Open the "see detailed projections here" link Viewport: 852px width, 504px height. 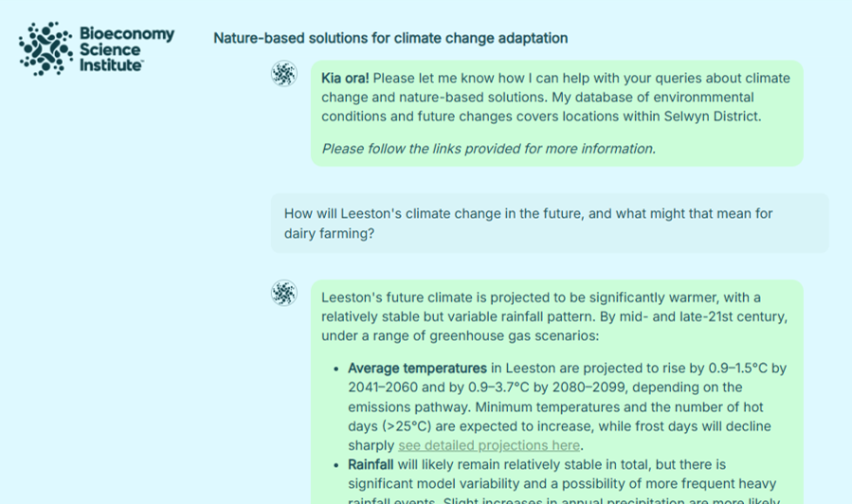pyautogui.click(x=488, y=445)
